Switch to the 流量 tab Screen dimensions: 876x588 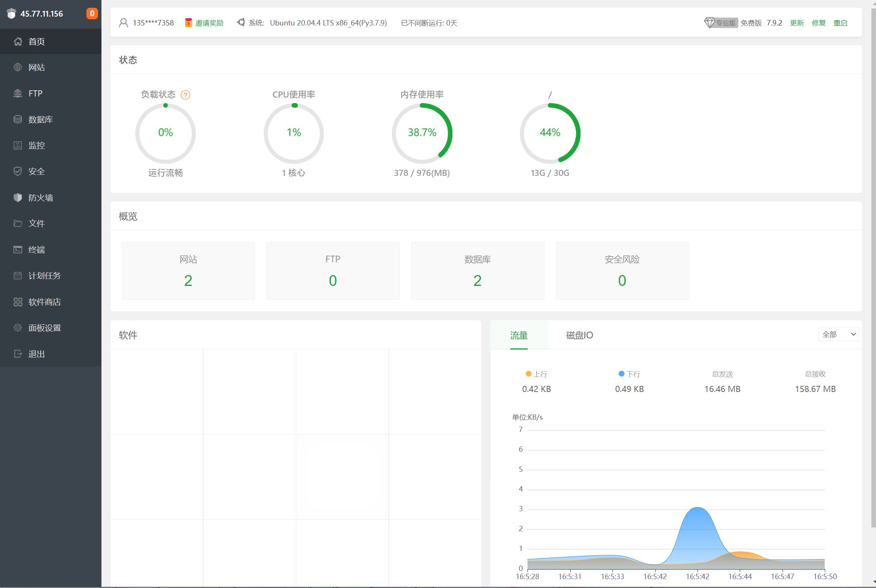click(519, 335)
